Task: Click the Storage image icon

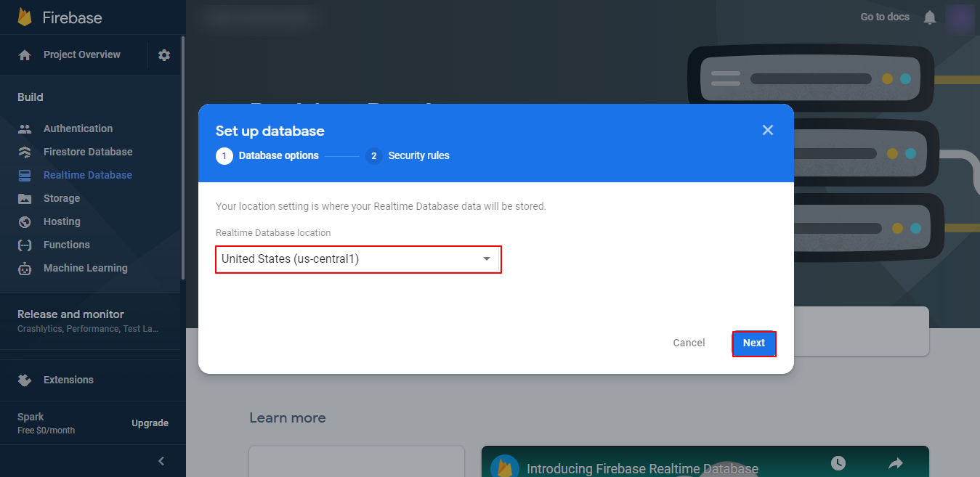Action: 25,198
